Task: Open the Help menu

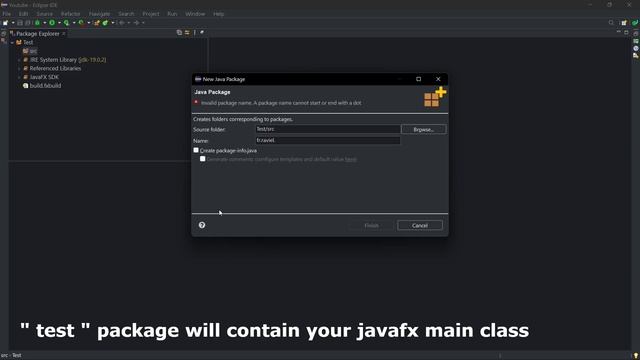Action: [x=218, y=13]
